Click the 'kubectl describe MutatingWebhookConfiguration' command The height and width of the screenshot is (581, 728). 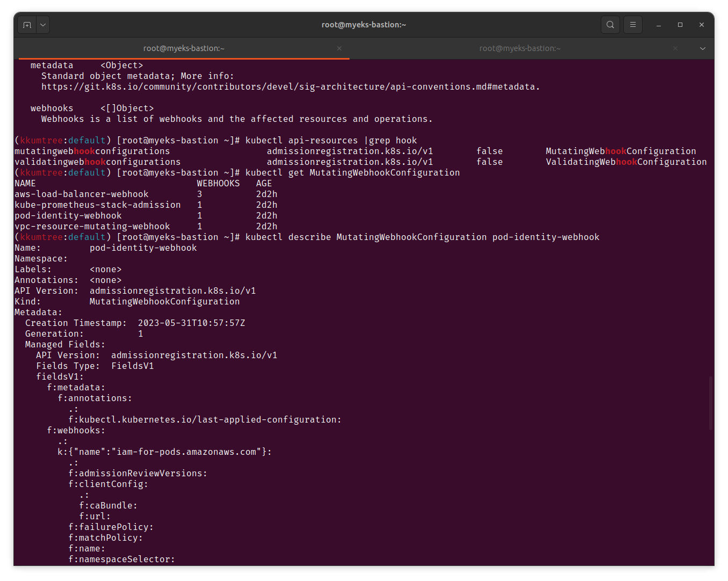pyautogui.click(x=423, y=237)
